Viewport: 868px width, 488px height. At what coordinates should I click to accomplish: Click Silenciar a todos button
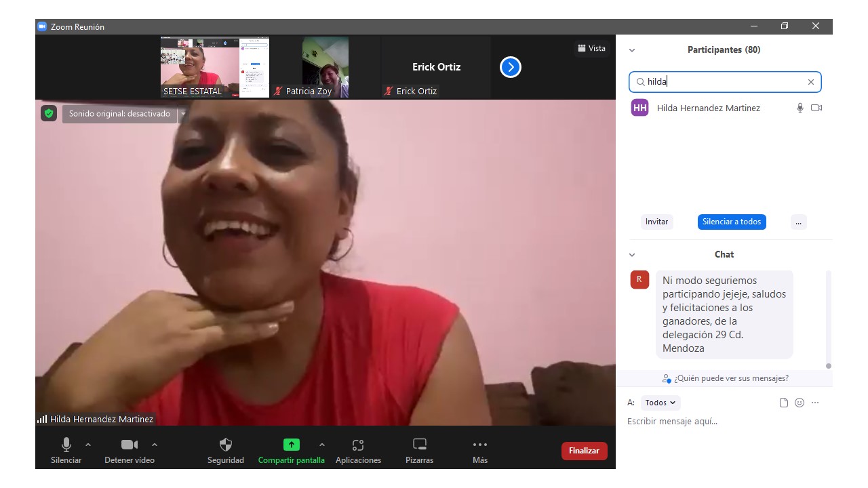pos(732,222)
